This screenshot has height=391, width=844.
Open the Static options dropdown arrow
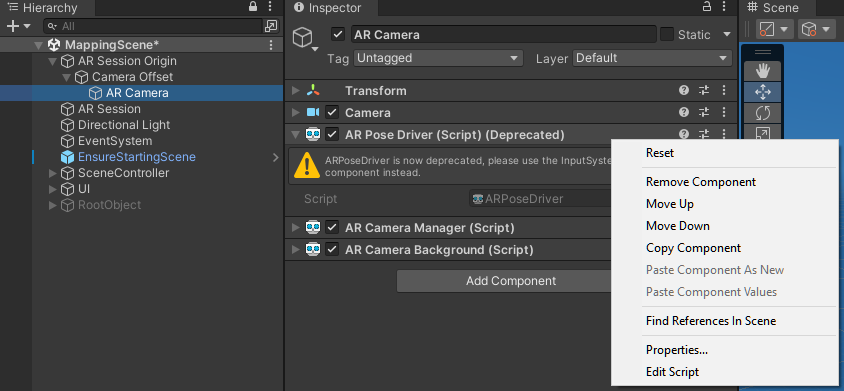pos(727,34)
